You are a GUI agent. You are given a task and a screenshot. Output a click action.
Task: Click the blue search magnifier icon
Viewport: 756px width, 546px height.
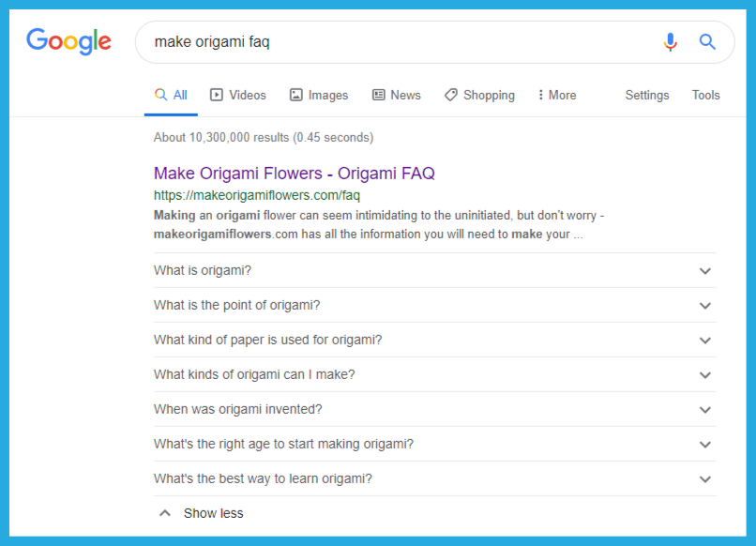(x=707, y=42)
